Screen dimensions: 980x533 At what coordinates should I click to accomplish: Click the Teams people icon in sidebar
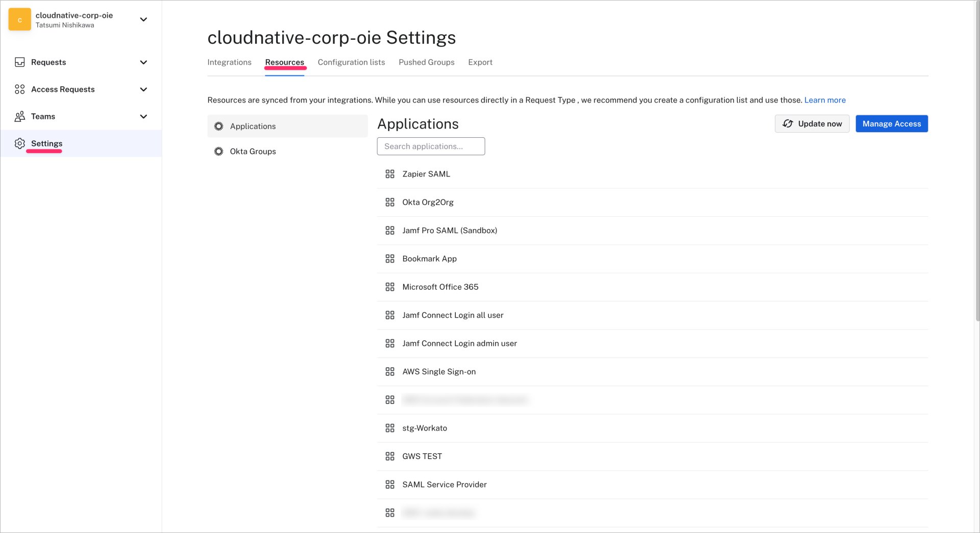pyautogui.click(x=20, y=116)
